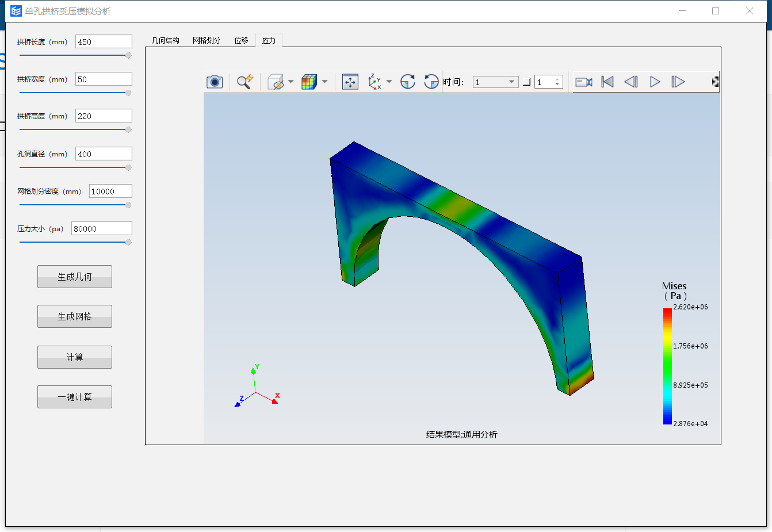Click the 计算 button
Image resolution: width=772 pixels, height=532 pixels.
pyautogui.click(x=75, y=357)
